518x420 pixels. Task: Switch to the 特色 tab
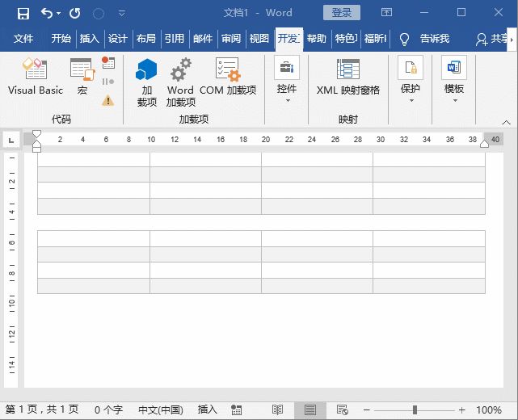(346, 39)
